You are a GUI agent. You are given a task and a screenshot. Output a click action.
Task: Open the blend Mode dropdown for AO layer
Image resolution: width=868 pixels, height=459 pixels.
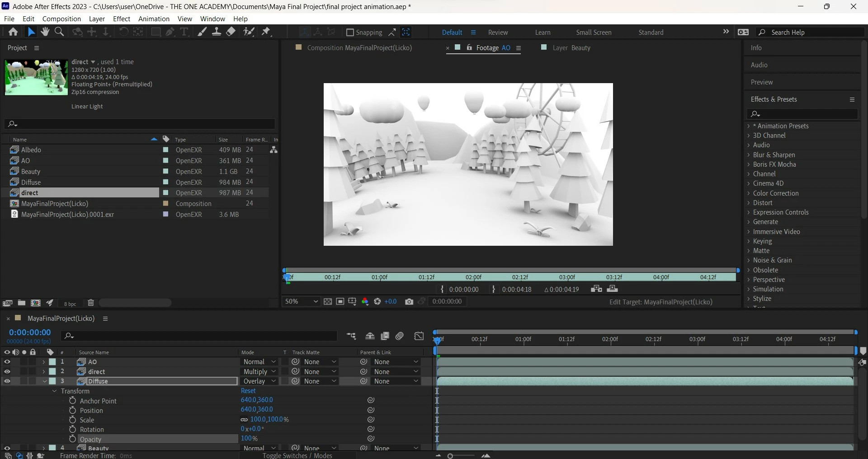tap(259, 362)
